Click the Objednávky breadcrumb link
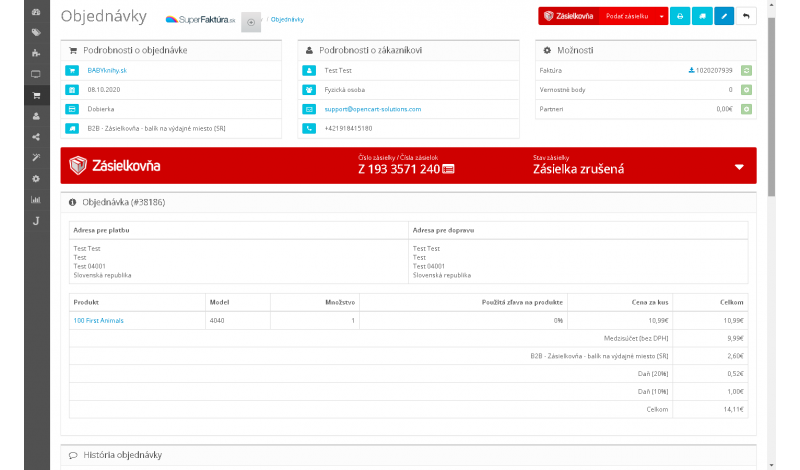Image resolution: width=800 pixels, height=470 pixels. point(287,19)
